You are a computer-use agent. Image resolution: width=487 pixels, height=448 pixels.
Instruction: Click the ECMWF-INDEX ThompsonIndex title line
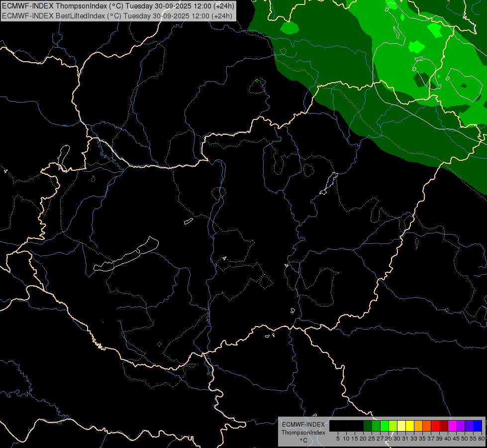[x=118, y=6]
